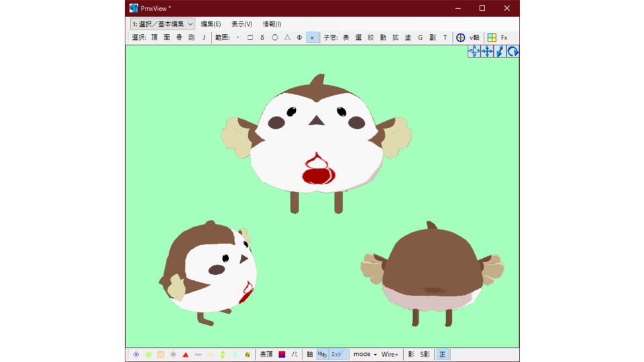Click the side-view bird model
Screen dimensions: 644x362
tap(208, 273)
